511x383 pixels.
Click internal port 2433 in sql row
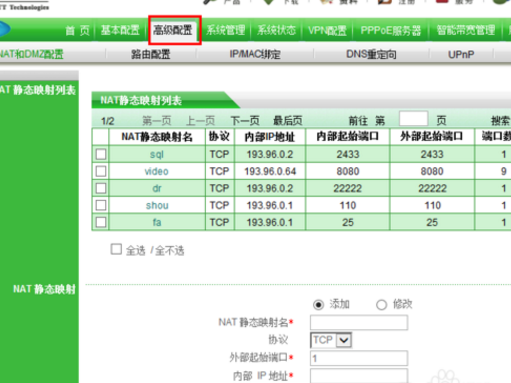click(348, 154)
